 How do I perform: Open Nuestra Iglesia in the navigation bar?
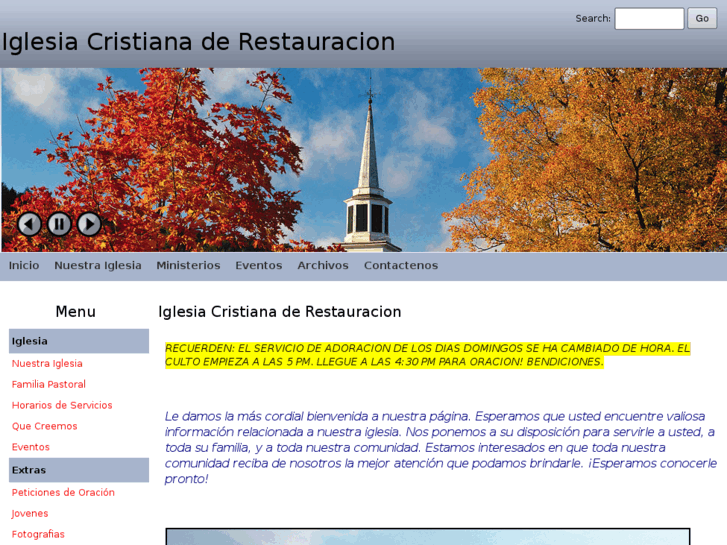[98, 265]
